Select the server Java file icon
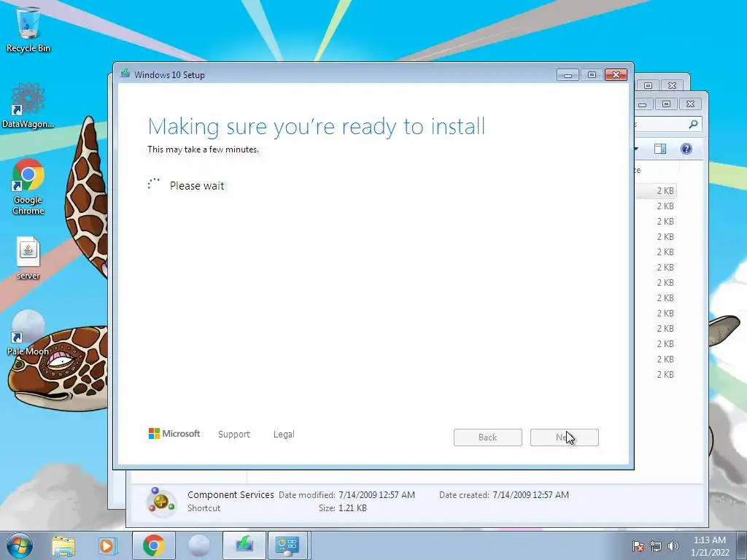747x560 pixels. click(x=28, y=257)
